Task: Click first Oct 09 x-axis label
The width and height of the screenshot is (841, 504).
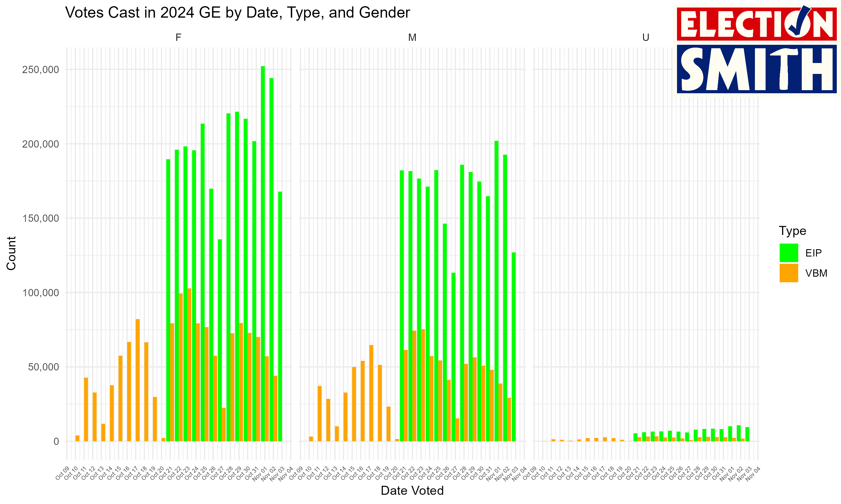Action: (63, 473)
